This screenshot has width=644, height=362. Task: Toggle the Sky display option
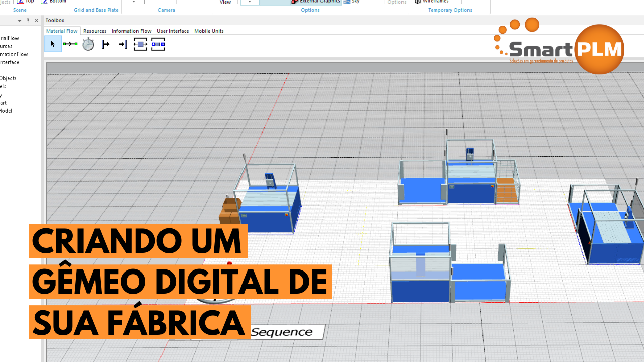point(352,2)
